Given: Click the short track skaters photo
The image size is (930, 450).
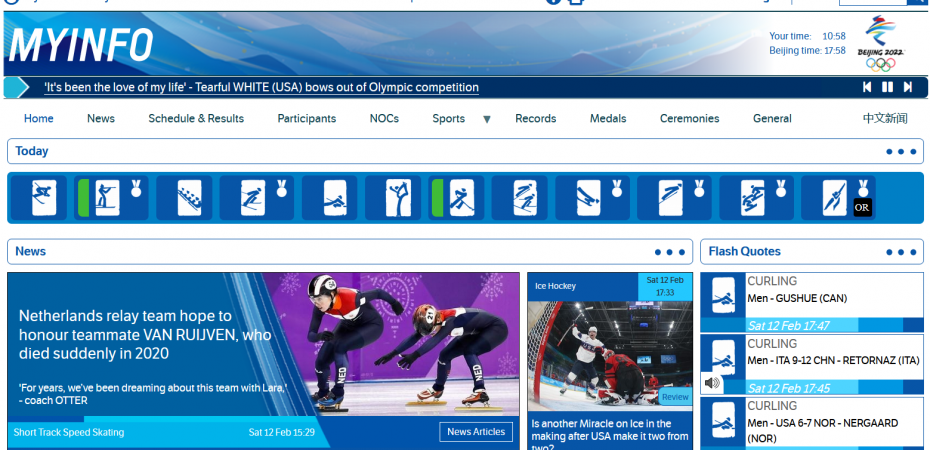Looking at the screenshot, I should (391, 344).
